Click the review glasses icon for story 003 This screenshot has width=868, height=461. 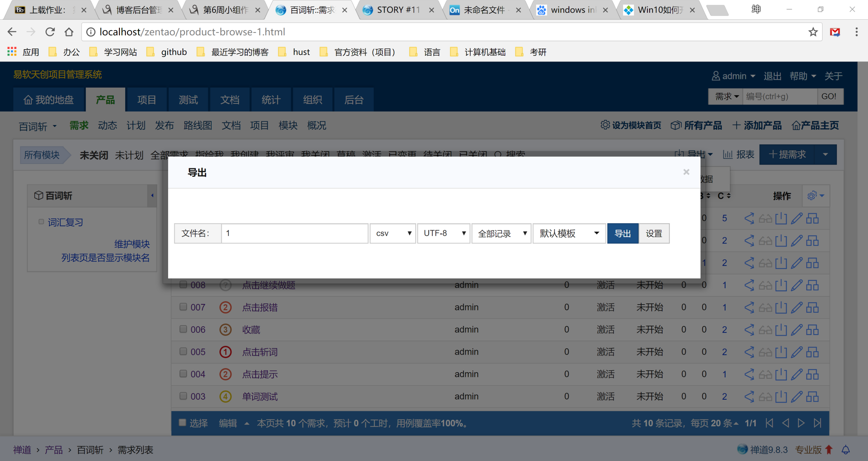pos(765,397)
